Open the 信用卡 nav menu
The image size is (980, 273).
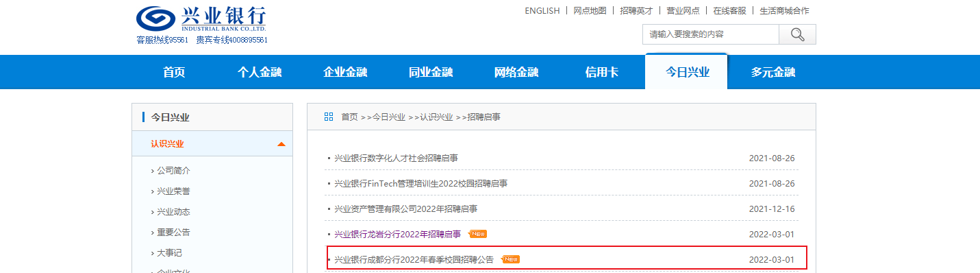pos(602,72)
